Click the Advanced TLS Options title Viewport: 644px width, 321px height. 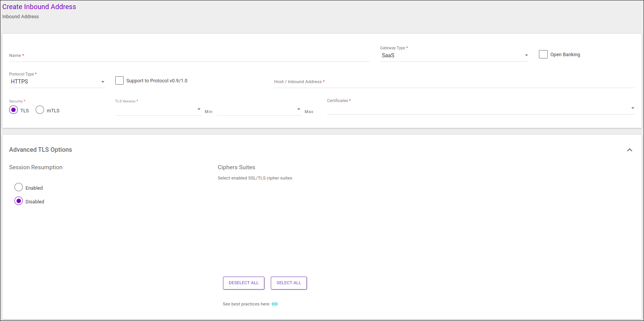[x=41, y=150]
